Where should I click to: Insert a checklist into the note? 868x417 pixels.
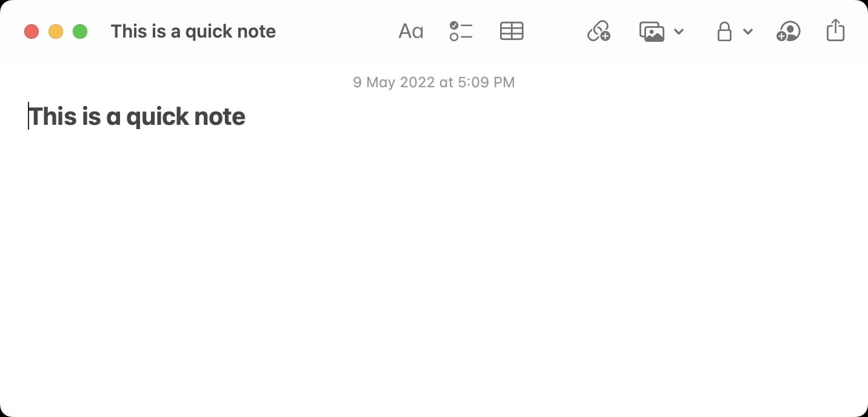pyautogui.click(x=461, y=32)
